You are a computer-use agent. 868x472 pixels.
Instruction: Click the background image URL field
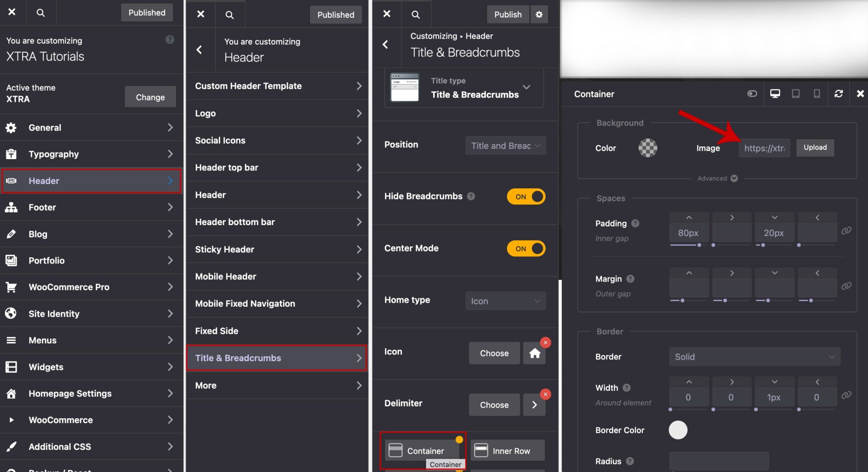tap(764, 148)
